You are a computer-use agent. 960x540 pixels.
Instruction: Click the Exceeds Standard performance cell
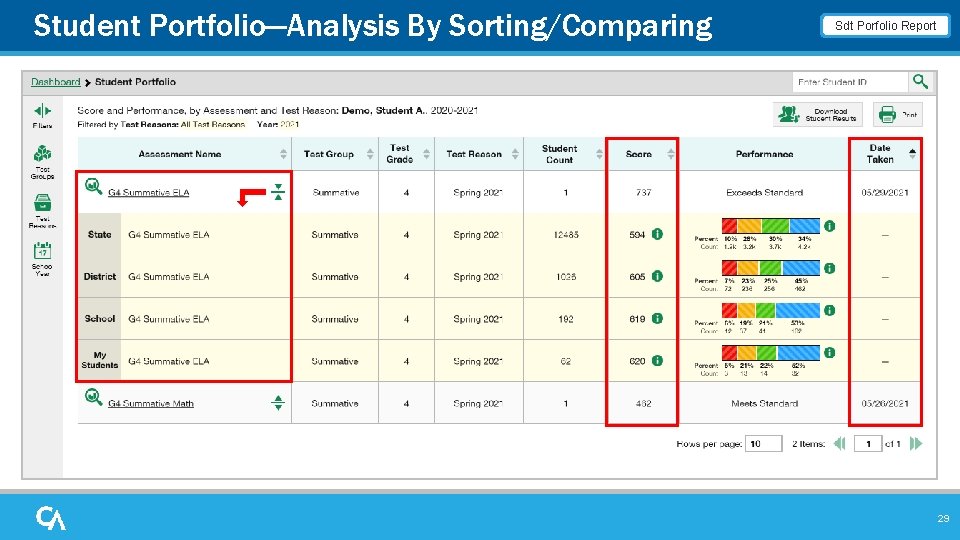[764, 192]
